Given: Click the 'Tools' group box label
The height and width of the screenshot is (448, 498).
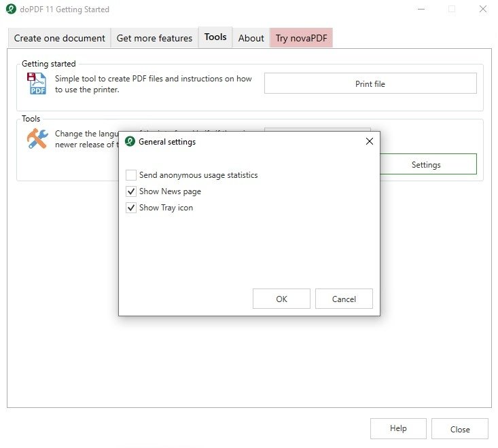Looking at the screenshot, I should coord(31,119).
